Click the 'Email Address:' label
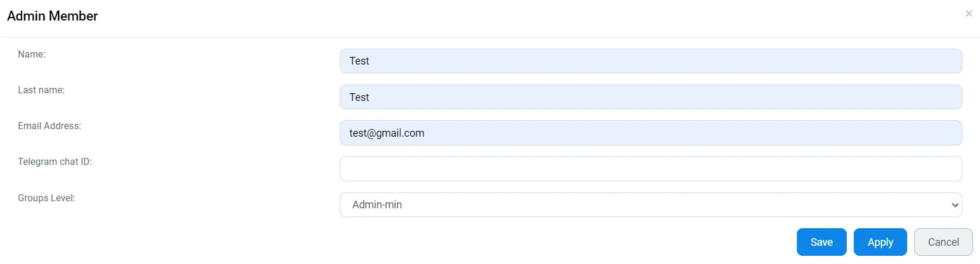This screenshot has width=980, height=264. coord(49,126)
